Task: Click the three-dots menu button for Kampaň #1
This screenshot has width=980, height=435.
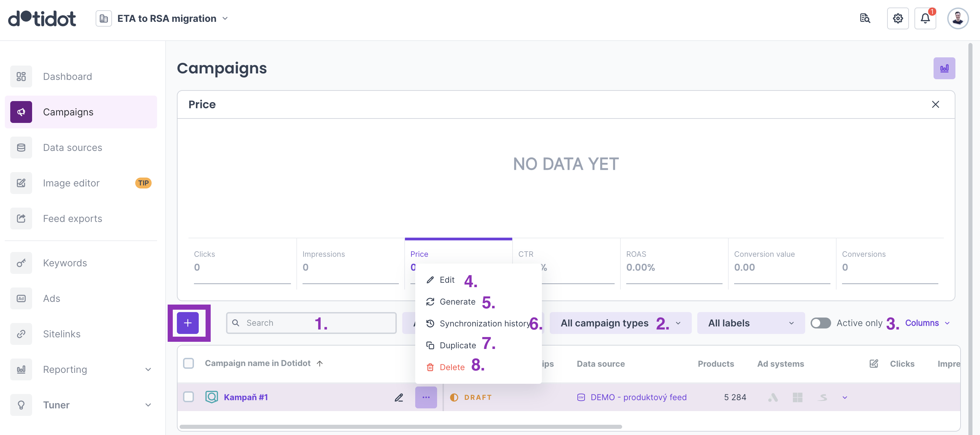Action: (426, 397)
